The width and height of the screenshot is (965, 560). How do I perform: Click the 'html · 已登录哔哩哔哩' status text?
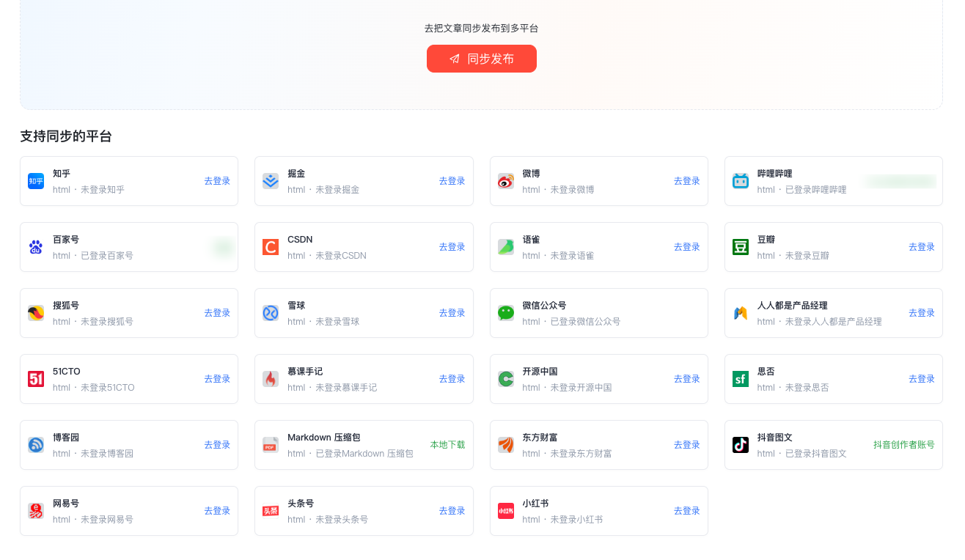click(x=801, y=190)
